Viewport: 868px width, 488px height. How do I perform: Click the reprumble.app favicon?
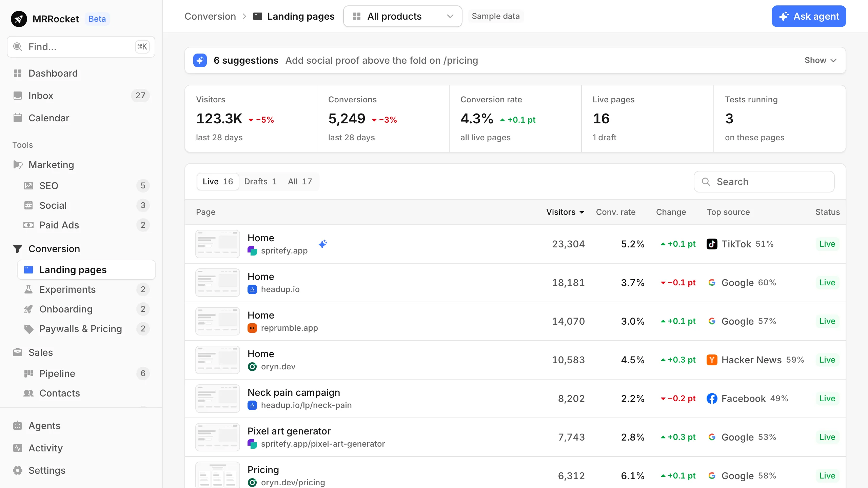point(252,328)
